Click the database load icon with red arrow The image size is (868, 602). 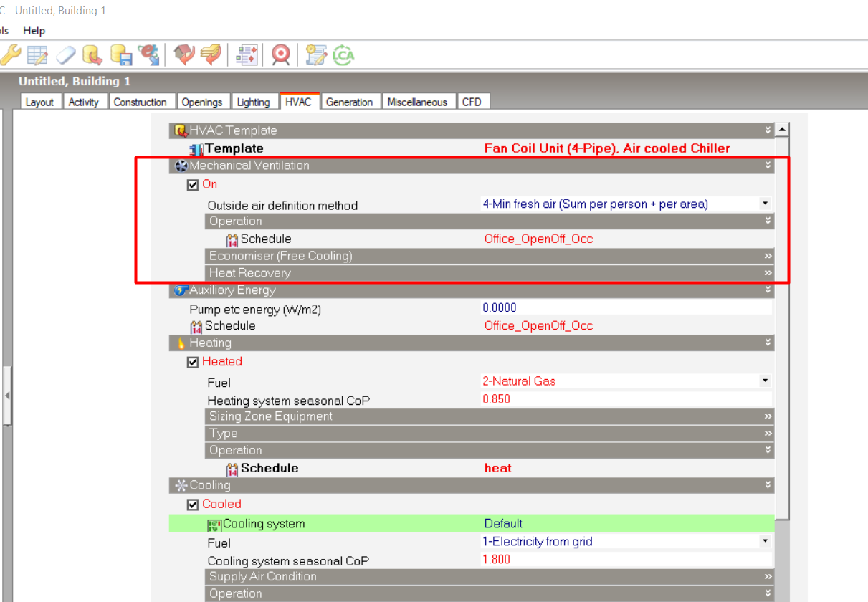[92, 55]
